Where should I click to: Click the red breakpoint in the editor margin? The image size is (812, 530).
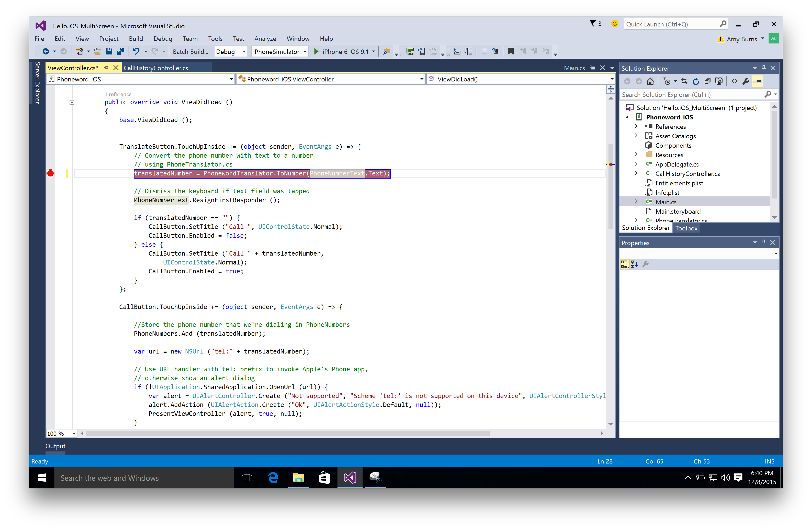(50, 173)
